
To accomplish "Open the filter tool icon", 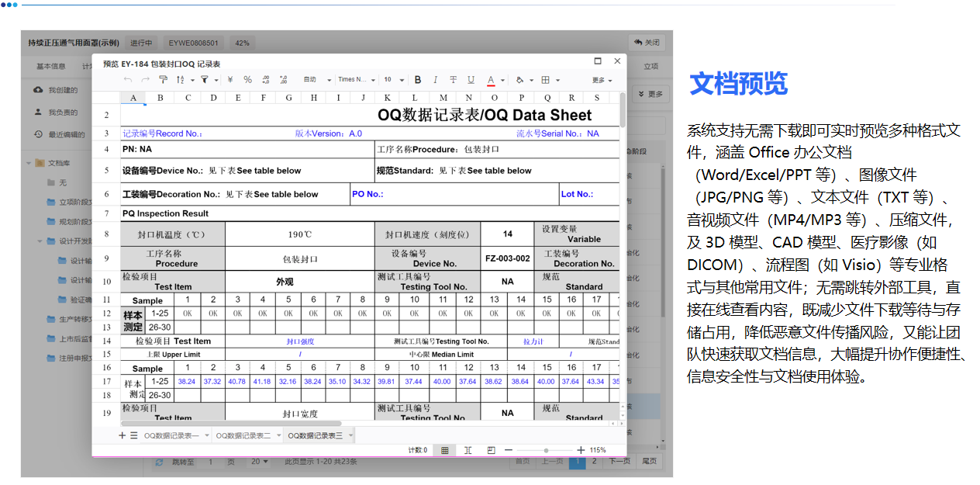I will pos(205,79).
